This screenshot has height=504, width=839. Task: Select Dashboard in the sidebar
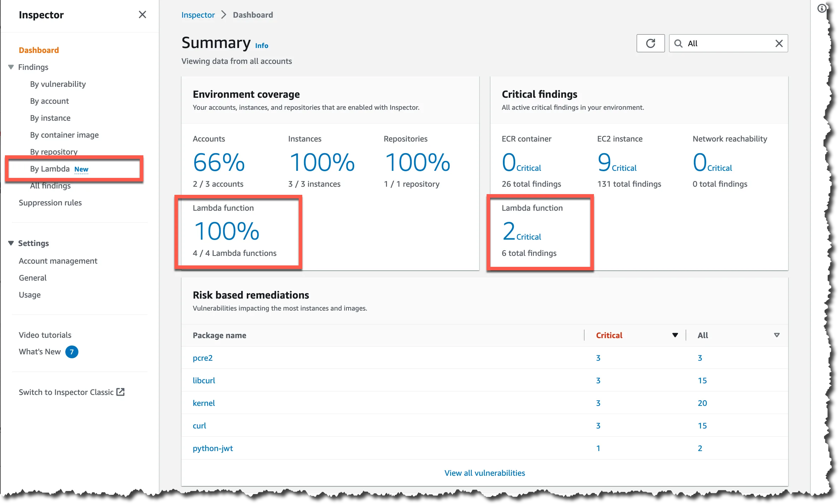39,50
